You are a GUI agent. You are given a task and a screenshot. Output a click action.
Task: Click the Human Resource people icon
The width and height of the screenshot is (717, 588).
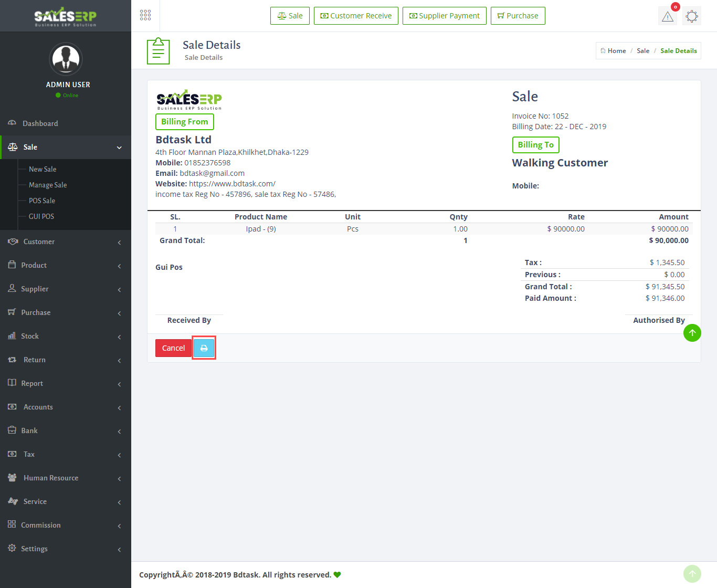[x=12, y=478]
